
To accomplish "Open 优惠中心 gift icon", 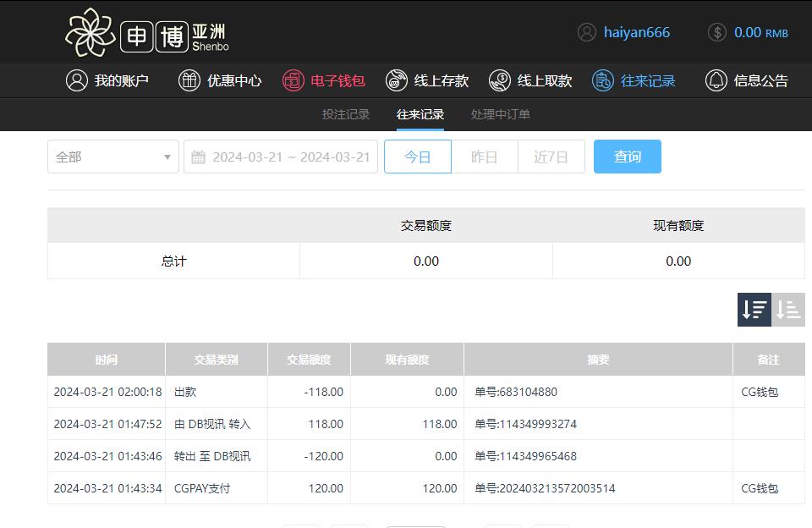I will point(189,80).
